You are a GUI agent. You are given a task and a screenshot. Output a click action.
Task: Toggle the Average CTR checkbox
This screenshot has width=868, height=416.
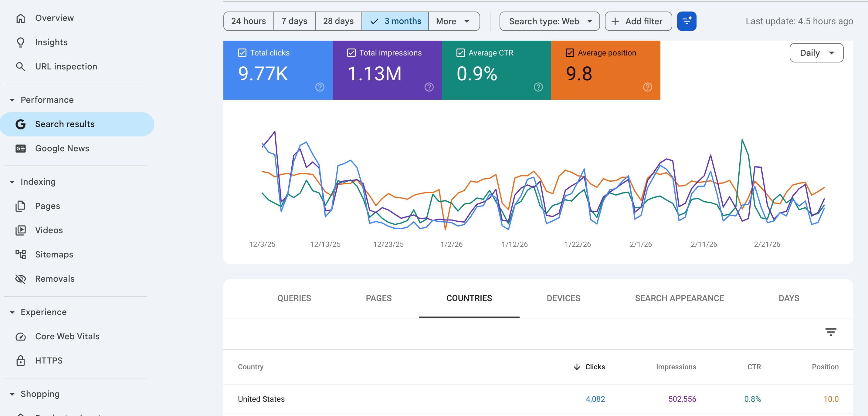coord(460,53)
